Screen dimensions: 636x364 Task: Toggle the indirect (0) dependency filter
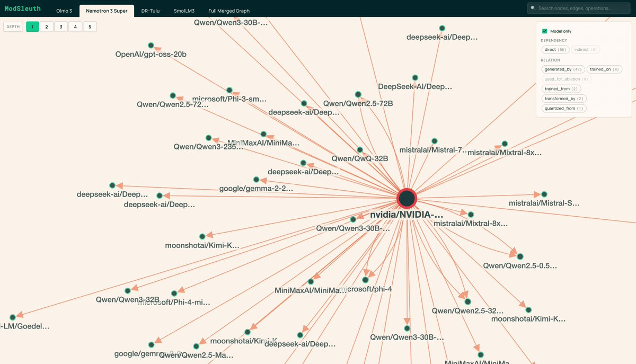(586, 49)
